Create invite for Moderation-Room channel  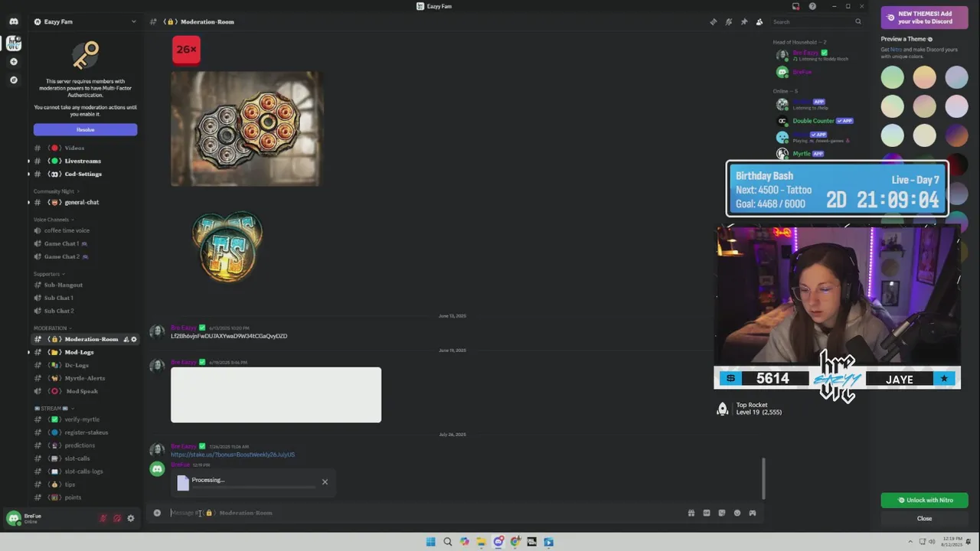(x=126, y=339)
